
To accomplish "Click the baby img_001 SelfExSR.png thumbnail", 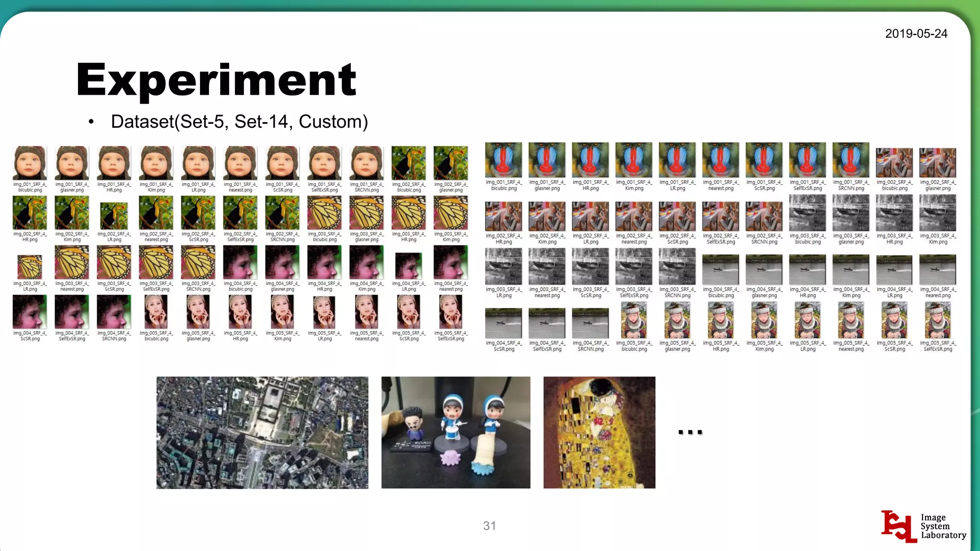I will (x=324, y=164).
